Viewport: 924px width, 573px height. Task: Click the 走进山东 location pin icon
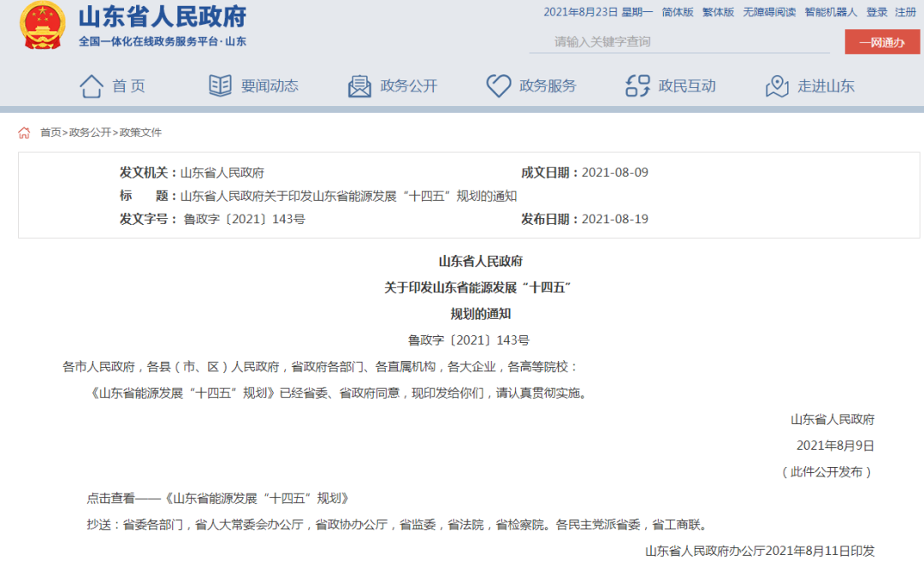pyautogui.click(x=776, y=86)
